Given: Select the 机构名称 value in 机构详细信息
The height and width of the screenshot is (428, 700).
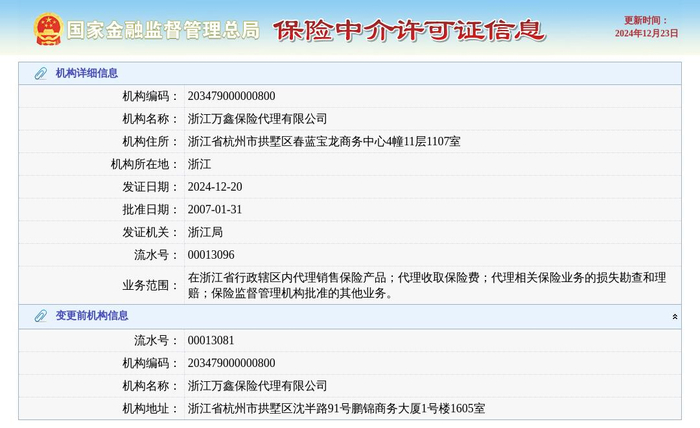Looking at the screenshot, I should coord(257,119).
